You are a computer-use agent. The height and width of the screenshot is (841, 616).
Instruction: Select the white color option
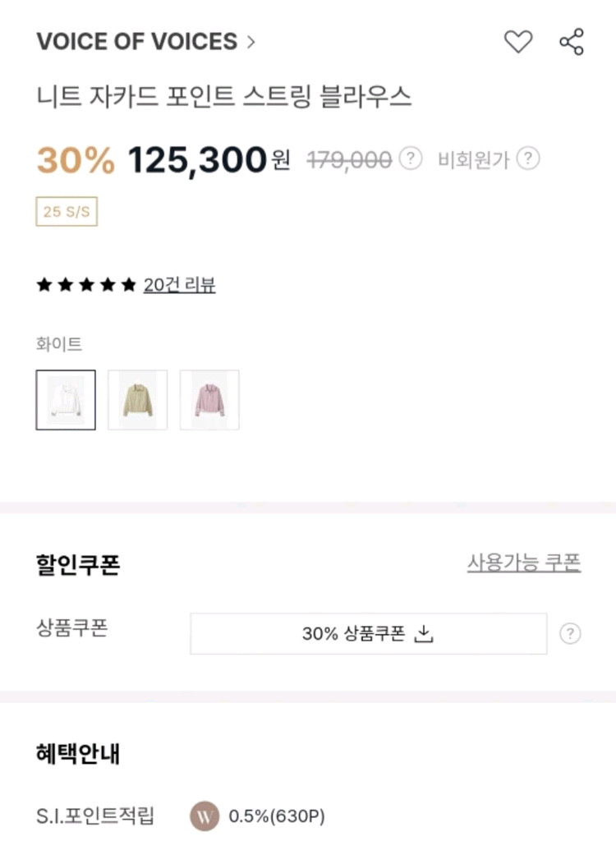tap(66, 400)
